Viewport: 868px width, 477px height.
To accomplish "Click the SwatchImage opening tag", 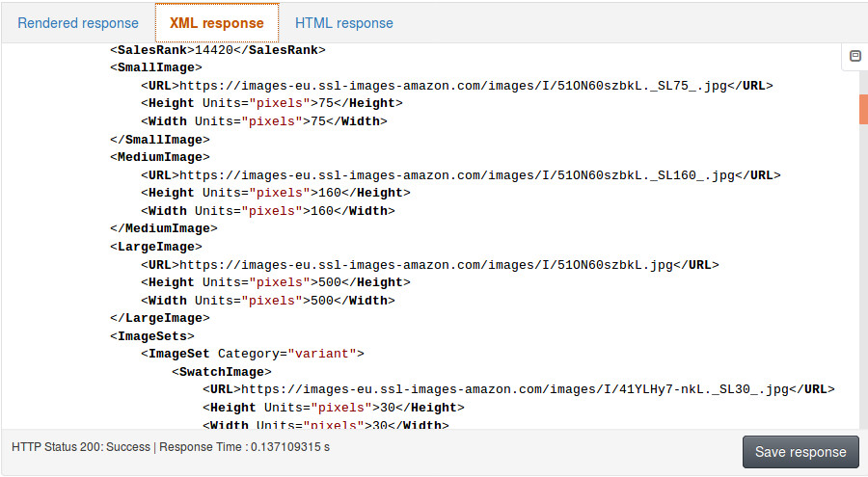I will tap(222, 372).
